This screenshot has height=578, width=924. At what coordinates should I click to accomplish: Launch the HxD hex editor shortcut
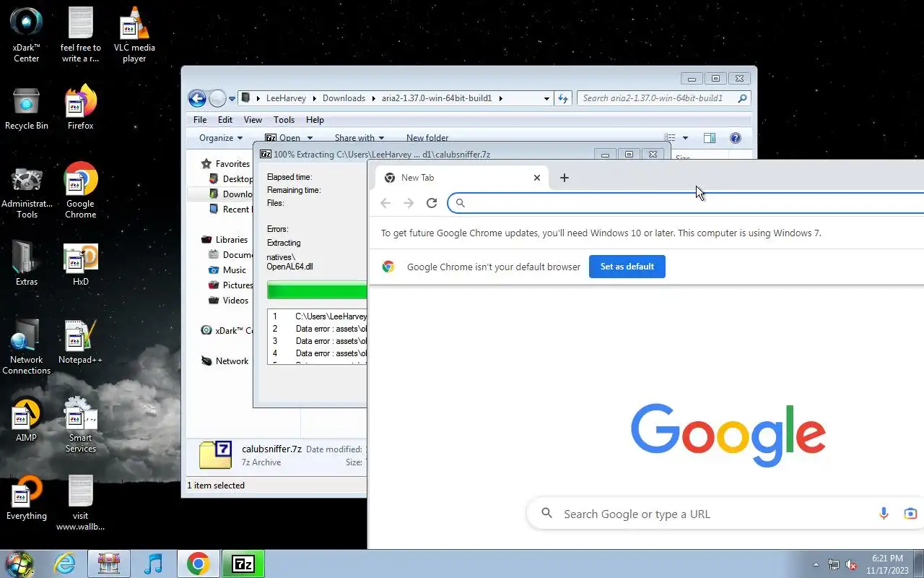point(81,264)
